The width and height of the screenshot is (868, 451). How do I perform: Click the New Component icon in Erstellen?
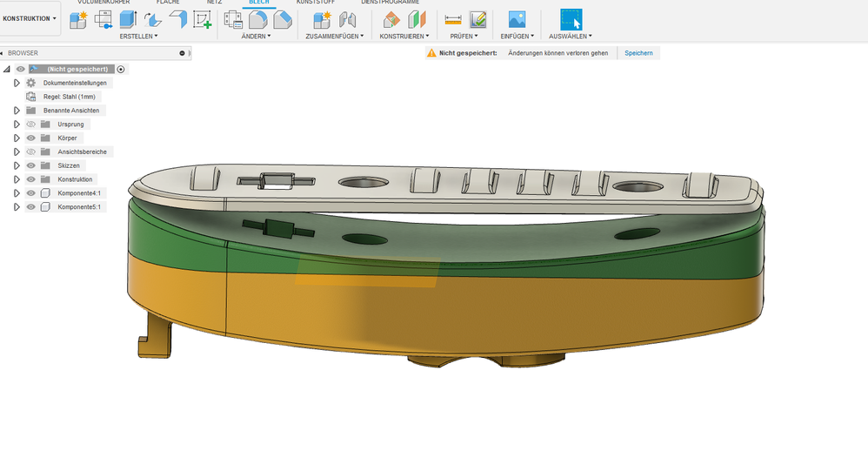tap(78, 20)
